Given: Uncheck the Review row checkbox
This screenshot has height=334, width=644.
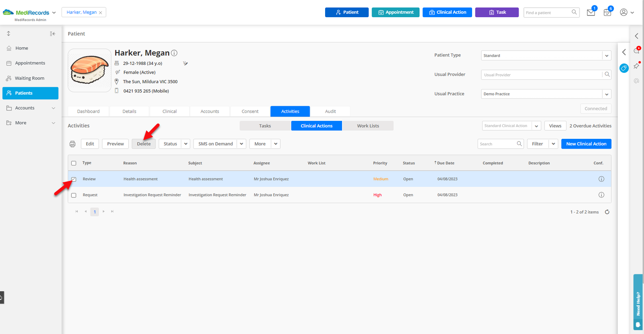Looking at the screenshot, I should [x=74, y=179].
